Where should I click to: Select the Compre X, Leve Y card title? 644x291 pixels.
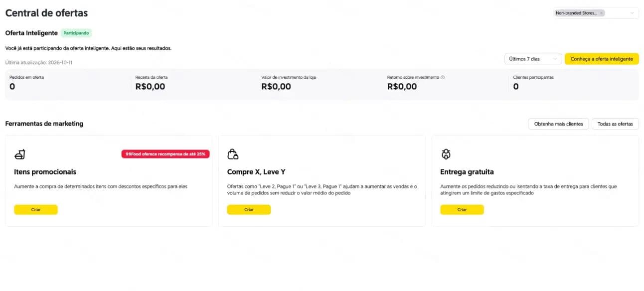coord(256,172)
